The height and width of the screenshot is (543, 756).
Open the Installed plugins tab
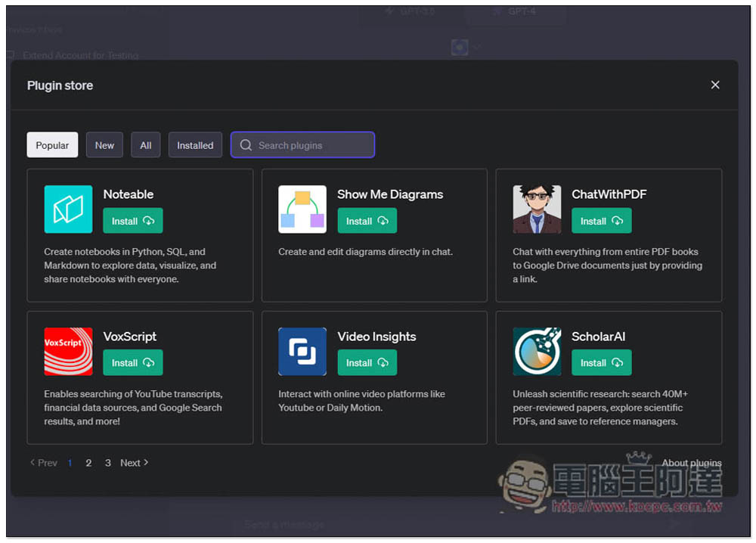(x=195, y=145)
